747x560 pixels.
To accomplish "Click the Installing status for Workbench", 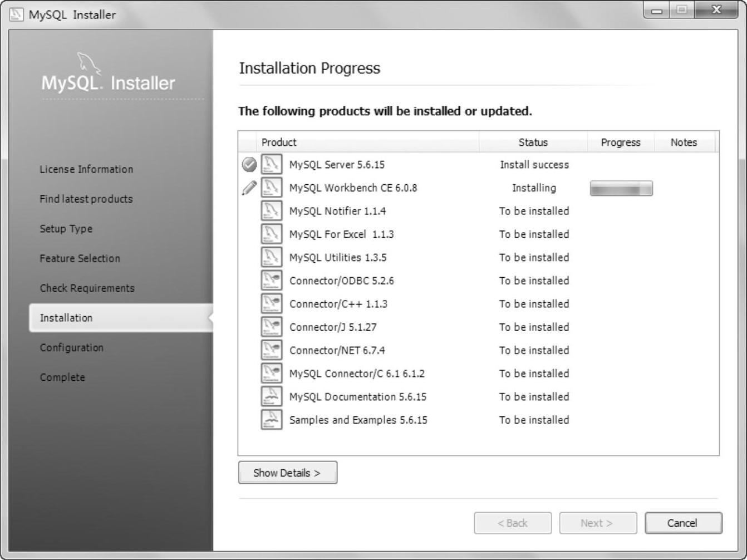I will tap(534, 188).
